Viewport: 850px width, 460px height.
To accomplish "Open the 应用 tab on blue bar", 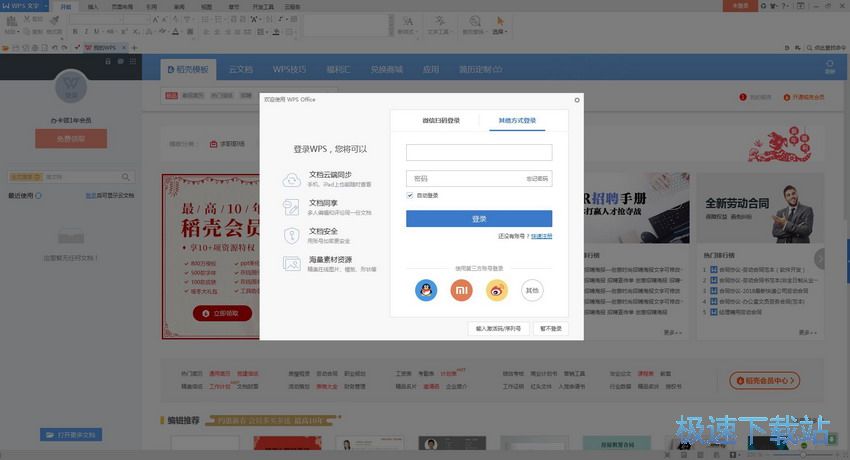I will (x=431, y=69).
